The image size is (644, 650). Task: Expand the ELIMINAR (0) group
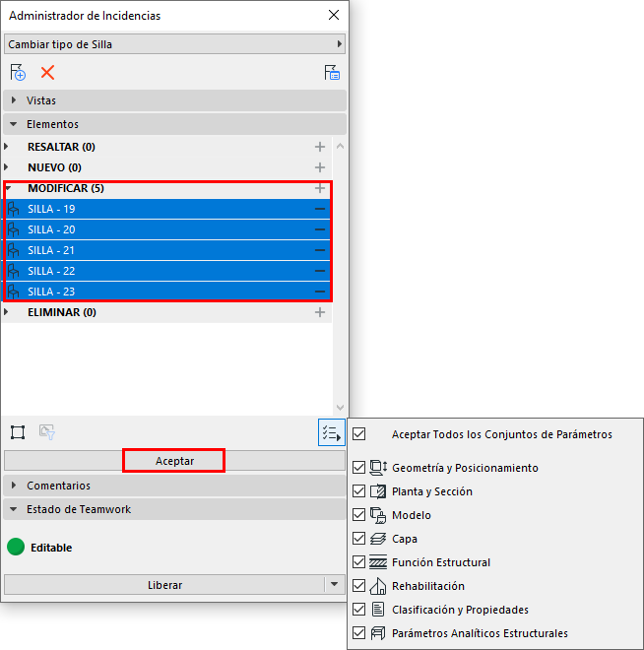coord(6,312)
